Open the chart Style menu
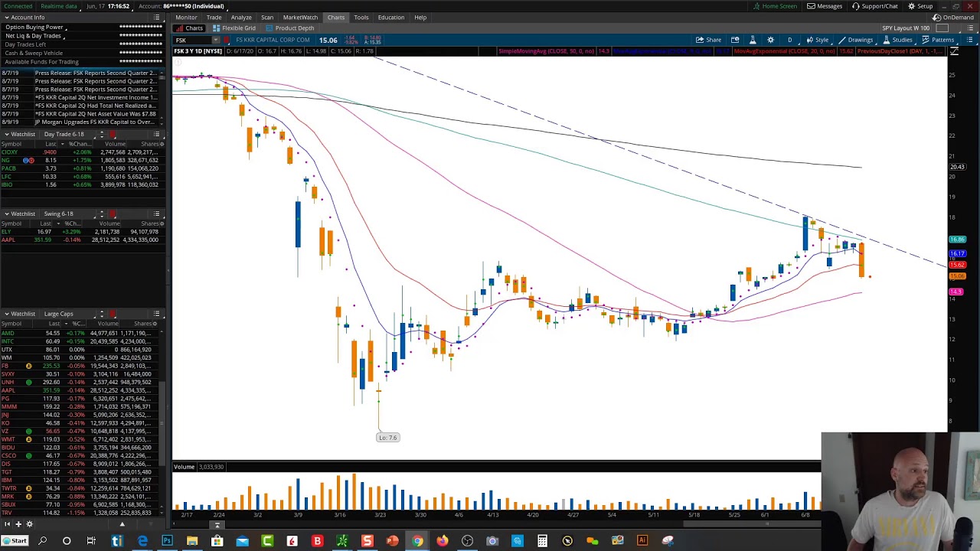Viewport: 980px width, 551px height. coord(817,40)
